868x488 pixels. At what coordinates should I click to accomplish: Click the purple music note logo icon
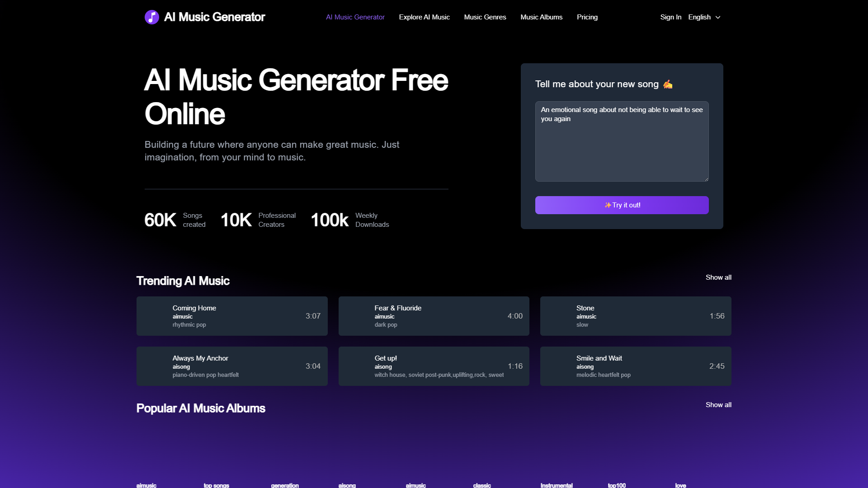click(152, 17)
